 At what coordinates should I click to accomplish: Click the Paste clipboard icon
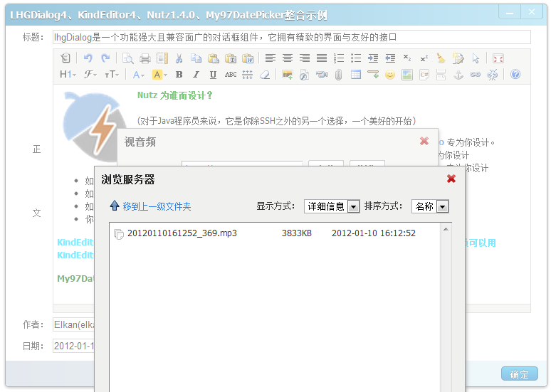coord(214,58)
